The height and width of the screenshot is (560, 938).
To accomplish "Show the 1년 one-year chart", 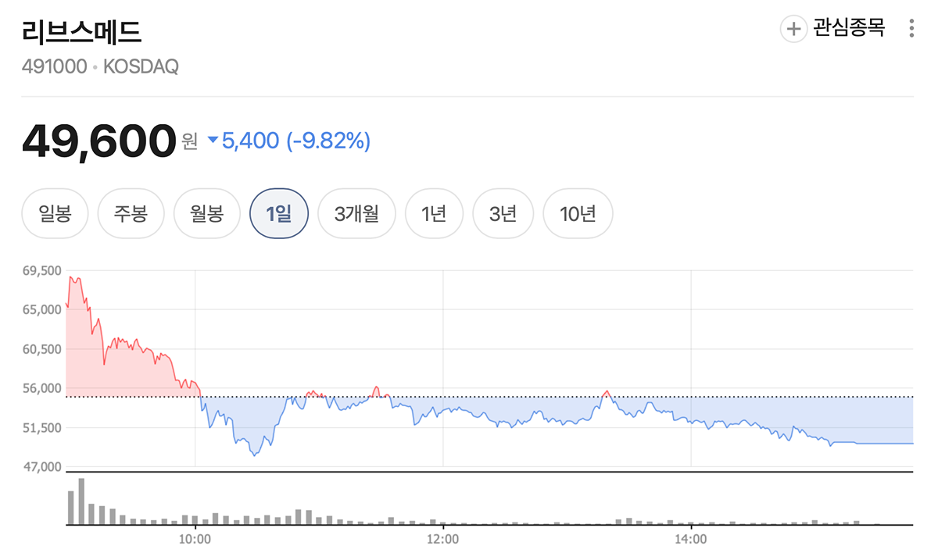I will (434, 213).
